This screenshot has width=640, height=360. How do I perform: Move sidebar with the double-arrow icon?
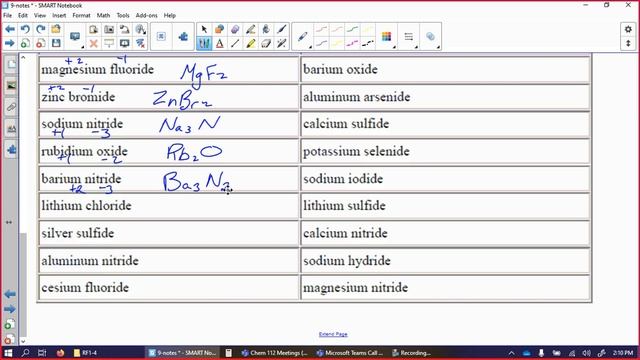tap(9, 222)
